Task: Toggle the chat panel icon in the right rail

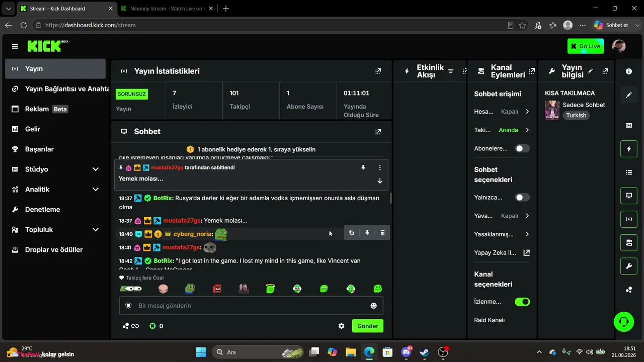Action: (x=629, y=196)
